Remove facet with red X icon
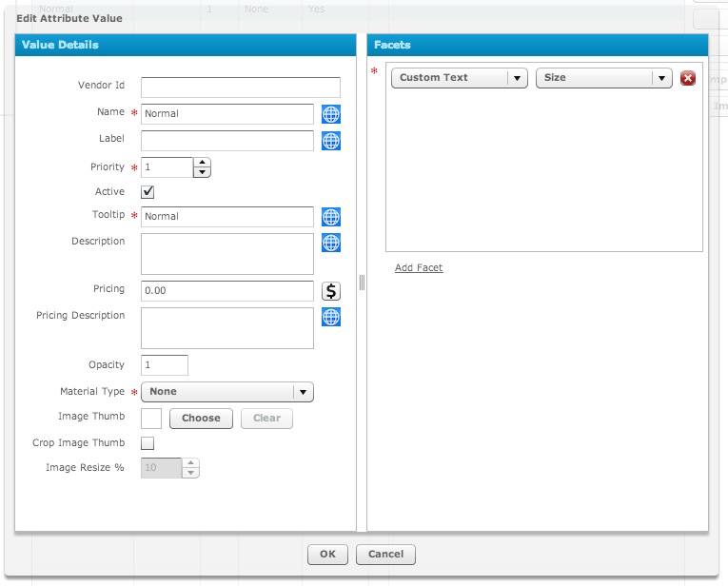The height and width of the screenshot is (586, 728). 688,78
